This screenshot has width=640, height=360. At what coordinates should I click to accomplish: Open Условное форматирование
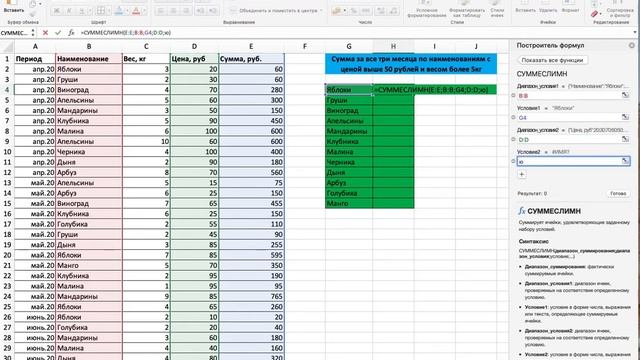pos(426,9)
